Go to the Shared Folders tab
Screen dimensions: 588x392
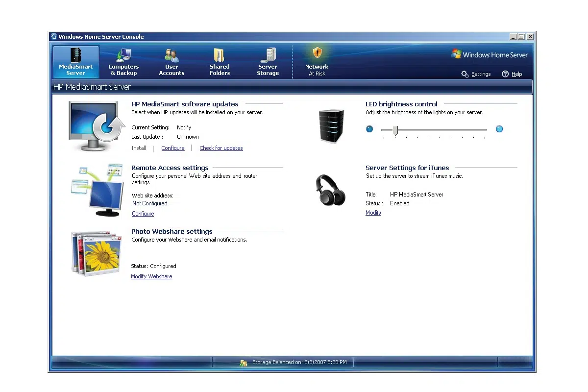[220, 62]
